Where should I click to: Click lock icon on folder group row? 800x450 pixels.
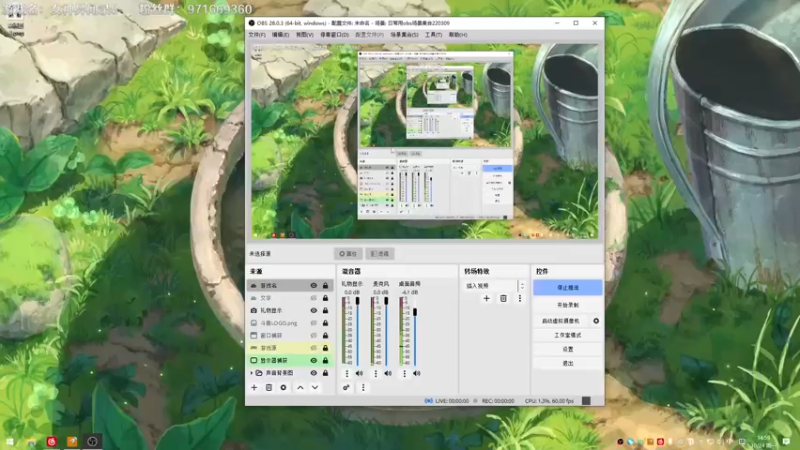click(325, 373)
